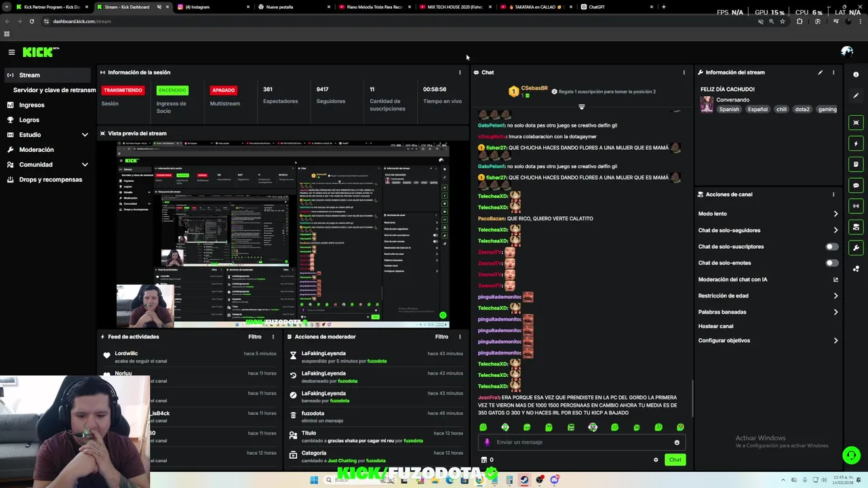Open Stream in the sidebar
The width and height of the screenshot is (868, 488).
(x=46, y=75)
